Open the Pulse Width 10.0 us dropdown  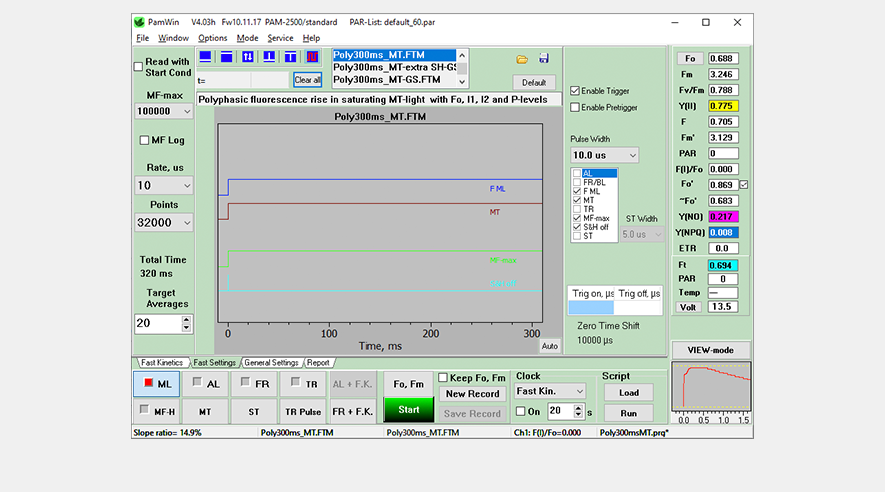click(604, 155)
